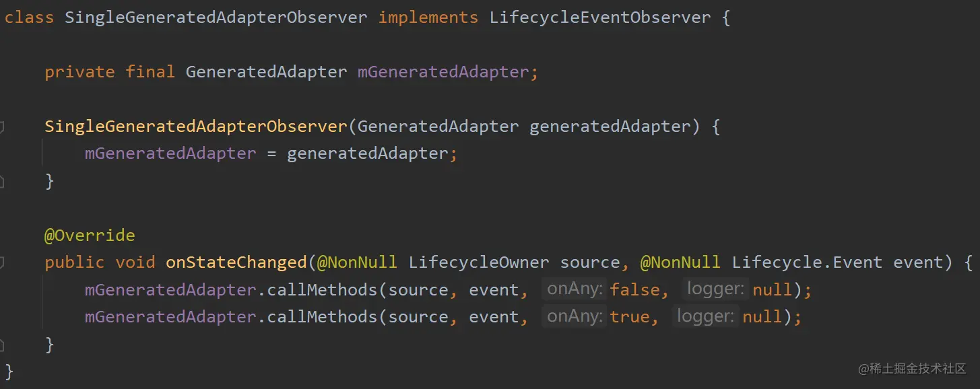Click the first @NonNull annotation before LifecycleOwner
The height and width of the screenshot is (389, 980).
pos(357,262)
